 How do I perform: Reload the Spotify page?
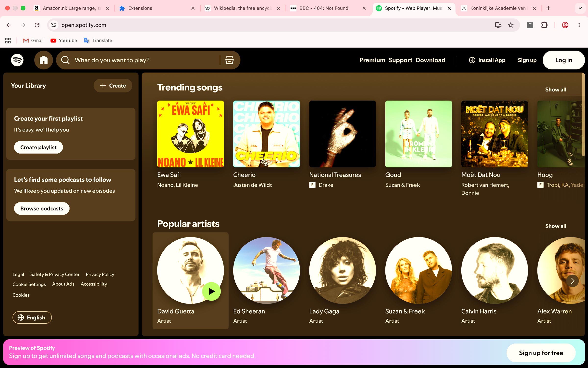[x=37, y=25]
